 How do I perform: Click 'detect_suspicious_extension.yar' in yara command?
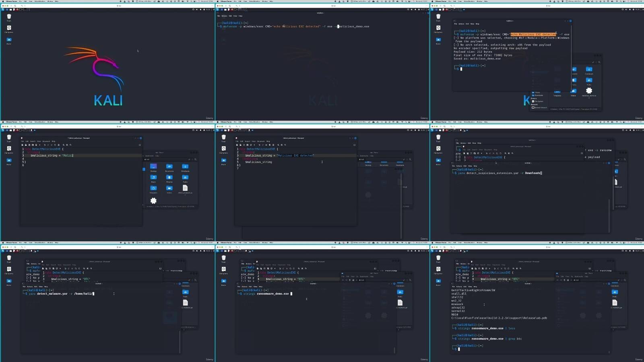coord(492,173)
